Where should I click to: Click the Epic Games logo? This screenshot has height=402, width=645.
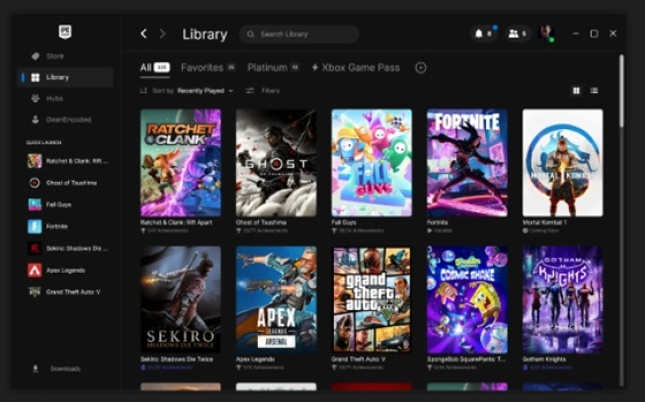[x=65, y=32]
